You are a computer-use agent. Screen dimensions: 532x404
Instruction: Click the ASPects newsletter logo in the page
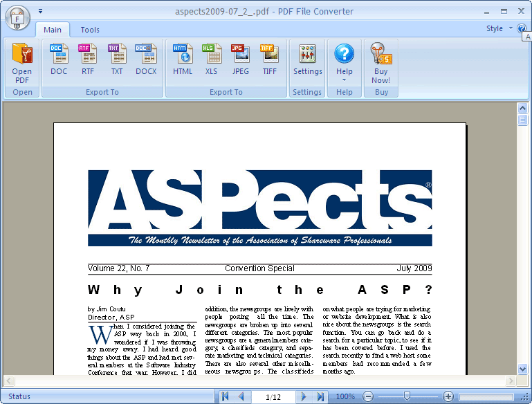tap(260, 200)
